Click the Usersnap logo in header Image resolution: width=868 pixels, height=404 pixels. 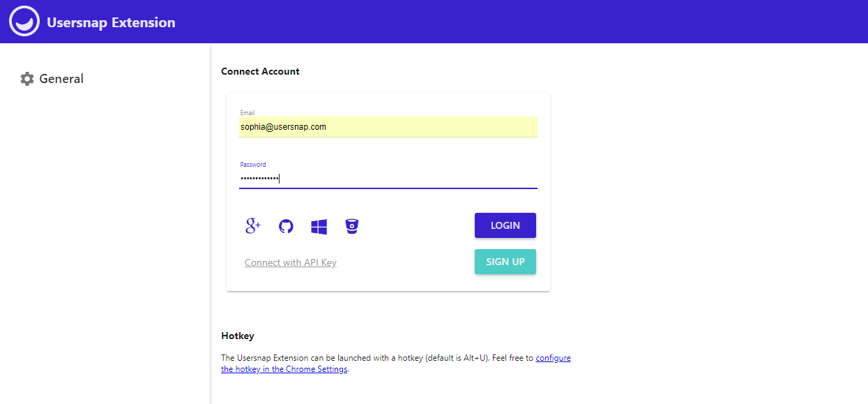point(24,22)
